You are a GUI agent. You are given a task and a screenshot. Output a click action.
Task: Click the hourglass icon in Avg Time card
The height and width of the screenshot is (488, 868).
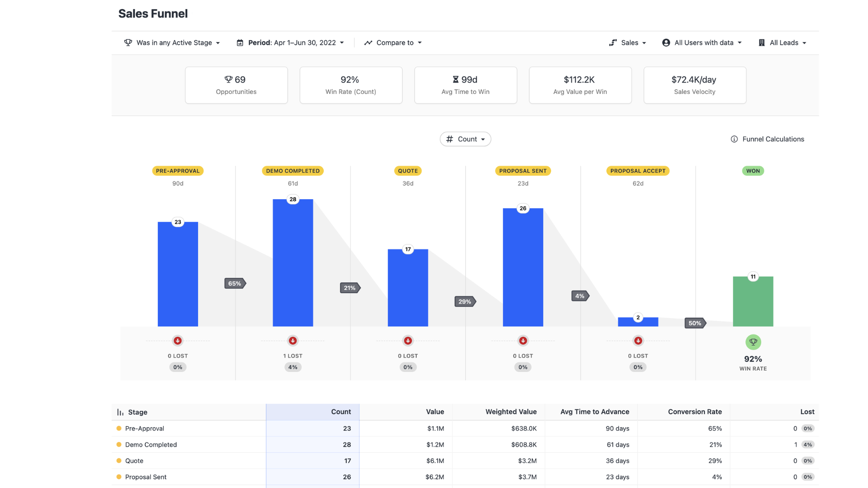456,80
